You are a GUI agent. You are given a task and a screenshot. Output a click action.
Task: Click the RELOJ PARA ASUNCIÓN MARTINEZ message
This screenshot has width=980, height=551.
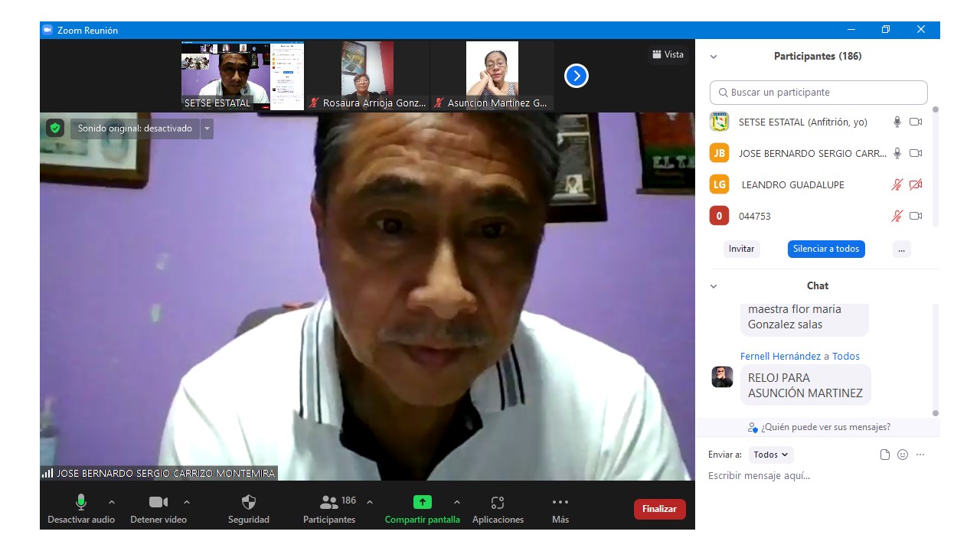pyautogui.click(x=805, y=385)
